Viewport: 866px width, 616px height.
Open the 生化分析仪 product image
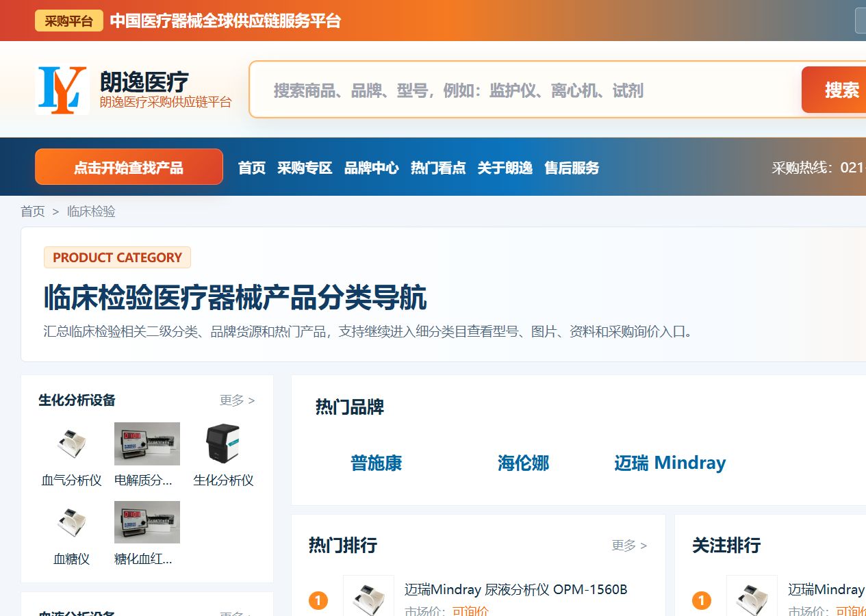[x=223, y=444]
